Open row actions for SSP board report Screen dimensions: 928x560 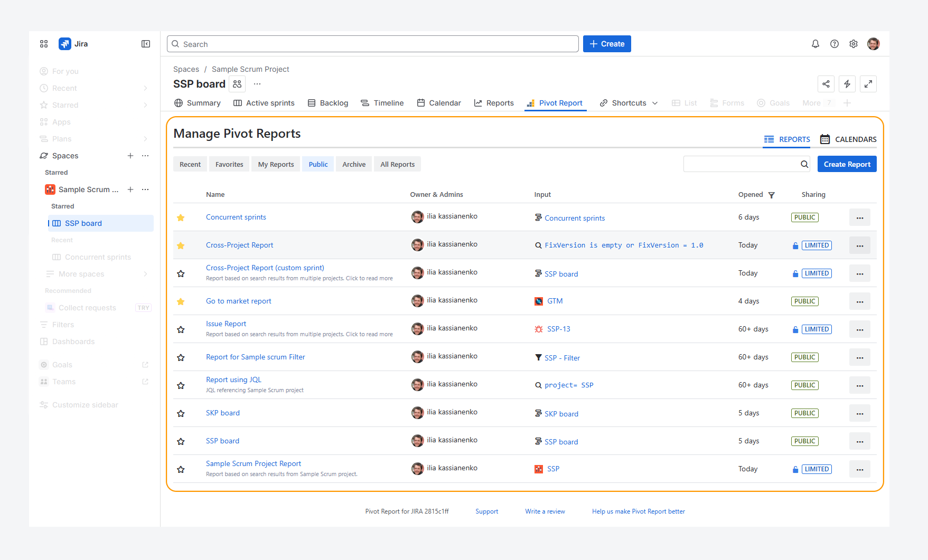[860, 441]
